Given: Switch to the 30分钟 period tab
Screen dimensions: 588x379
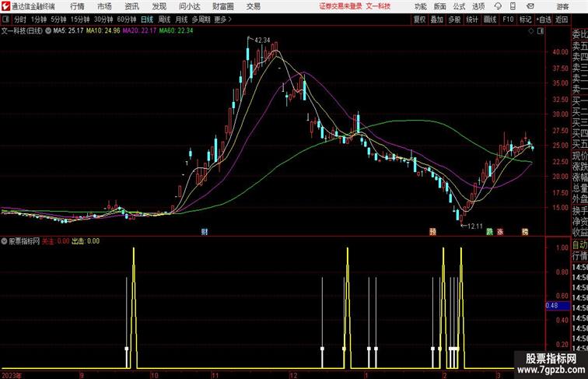Looking at the screenshot, I should point(103,19).
